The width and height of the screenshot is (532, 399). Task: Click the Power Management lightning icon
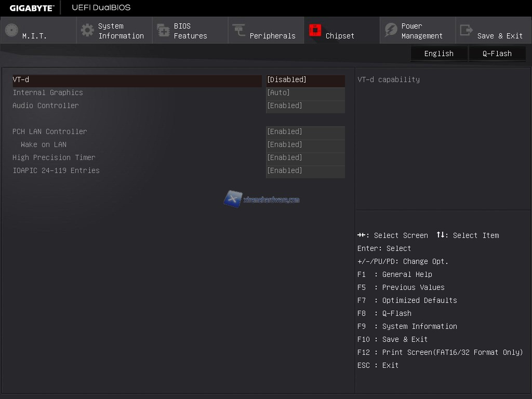(391, 30)
